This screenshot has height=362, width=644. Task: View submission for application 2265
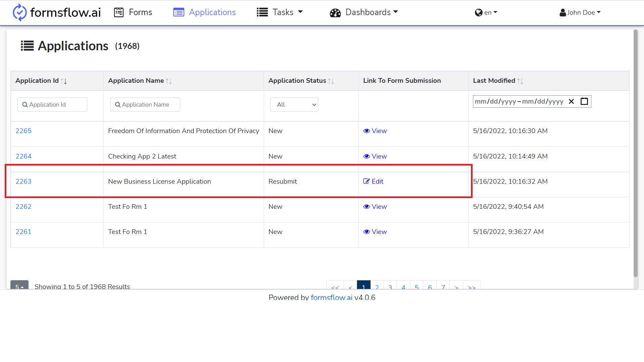pyautogui.click(x=375, y=131)
